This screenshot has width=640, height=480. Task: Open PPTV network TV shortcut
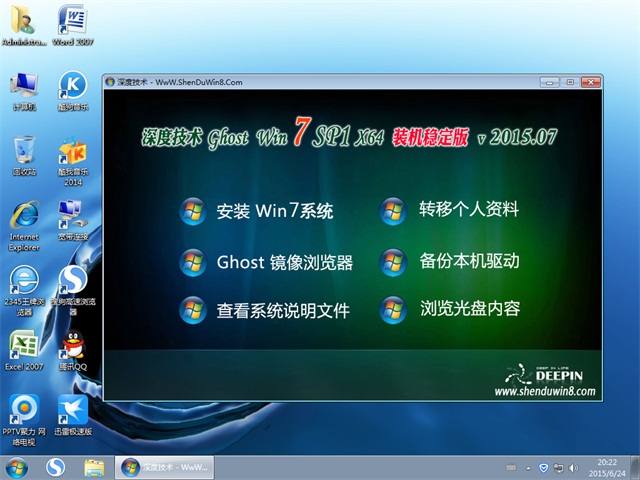point(24,420)
